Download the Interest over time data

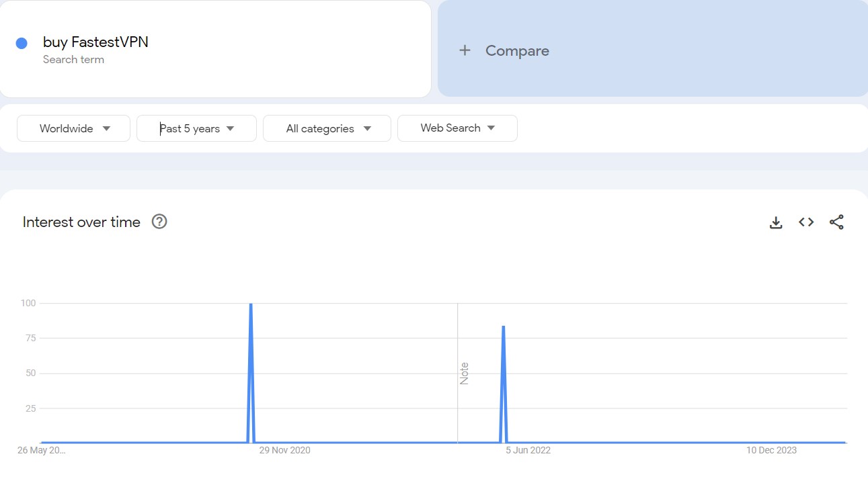(x=776, y=222)
